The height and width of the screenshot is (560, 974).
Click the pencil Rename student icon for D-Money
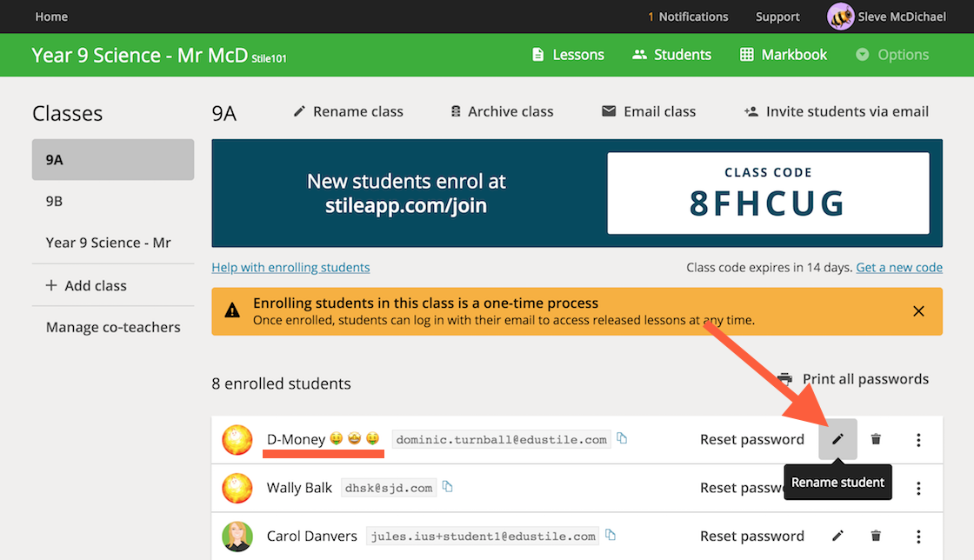click(837, 439)
